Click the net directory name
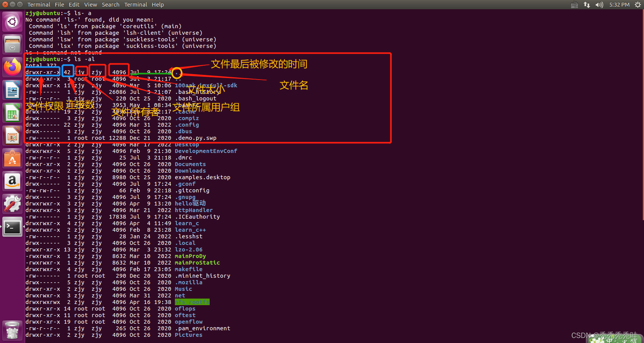The image size is (644, 343). [x=180, y=295]
